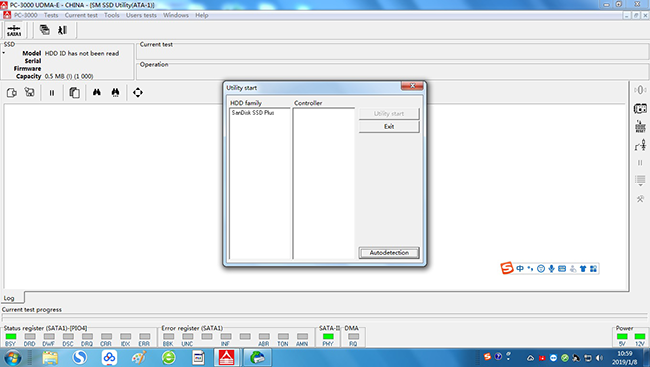
Task: Open the Windows Start button
Action: [x=12, y=357]
